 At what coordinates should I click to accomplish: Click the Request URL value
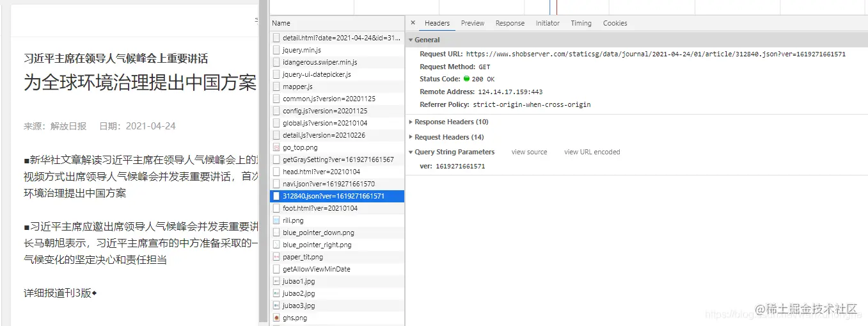pyautogui.click(x=656, y=54)
